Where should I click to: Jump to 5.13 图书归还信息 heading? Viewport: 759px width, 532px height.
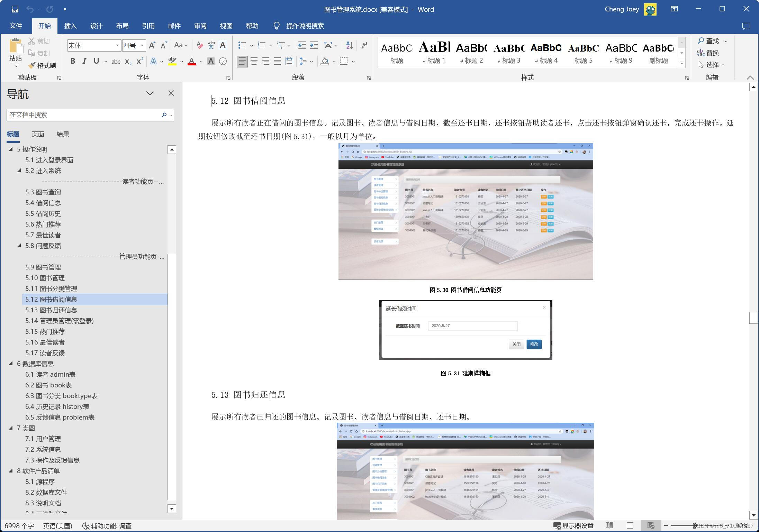(x=51, y=310)
